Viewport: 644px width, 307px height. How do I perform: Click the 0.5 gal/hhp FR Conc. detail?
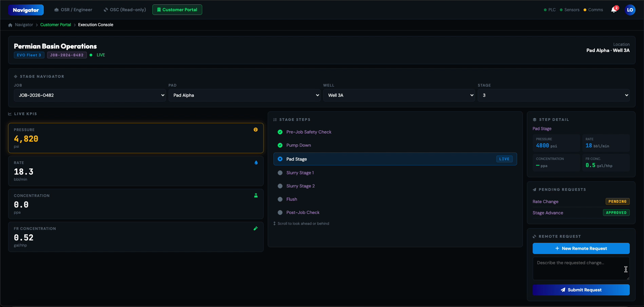pyautogui.click(x=599, y=166)
